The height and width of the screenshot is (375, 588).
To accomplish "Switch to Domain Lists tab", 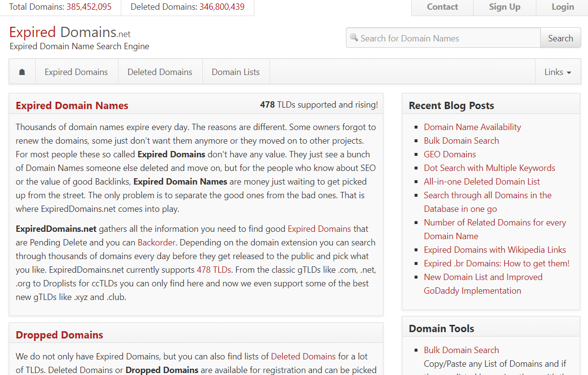I will coord(235,72).
